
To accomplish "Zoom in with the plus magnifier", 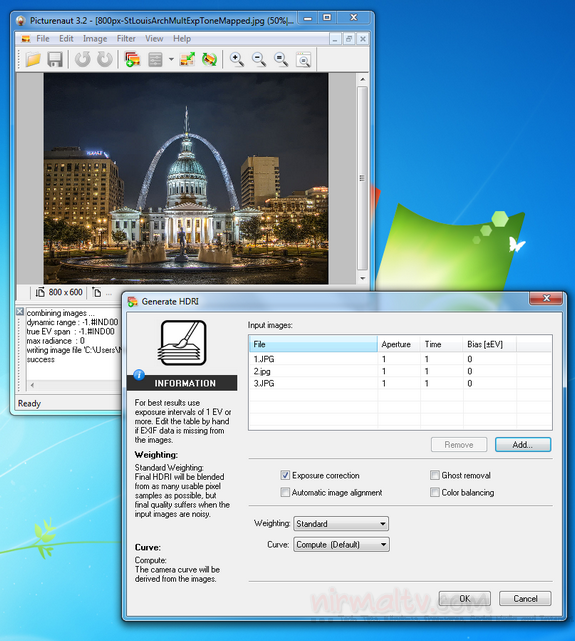I will [x=237, y=60].
